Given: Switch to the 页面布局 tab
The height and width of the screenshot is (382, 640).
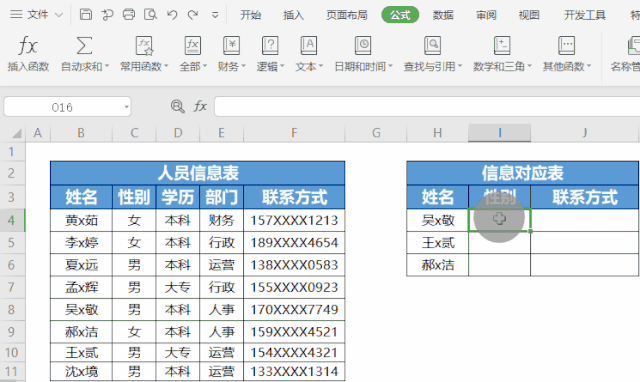Looking at the screenshot, I should pos(347,15).
